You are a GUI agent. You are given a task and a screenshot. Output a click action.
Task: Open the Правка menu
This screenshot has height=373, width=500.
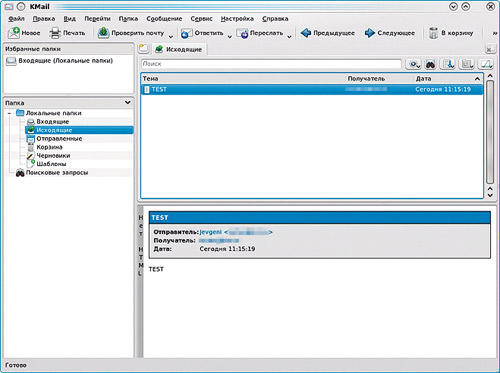[44, 19]
